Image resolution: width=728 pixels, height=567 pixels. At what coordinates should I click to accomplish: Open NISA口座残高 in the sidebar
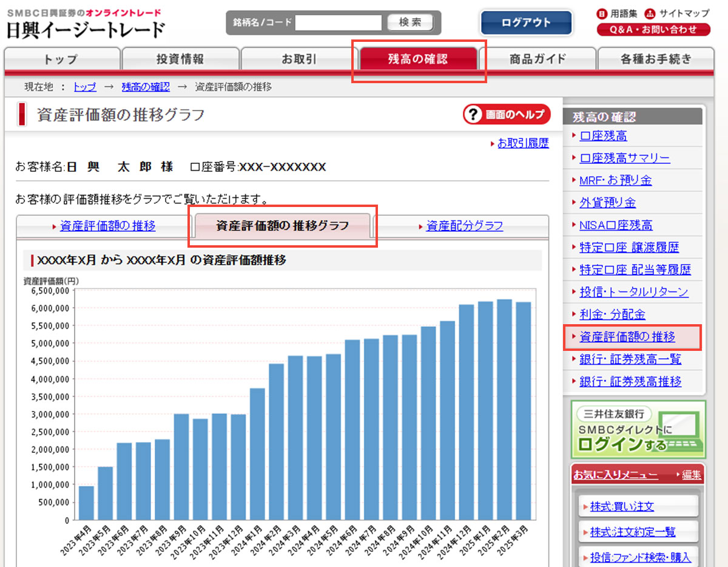click(x=616, y=225)
